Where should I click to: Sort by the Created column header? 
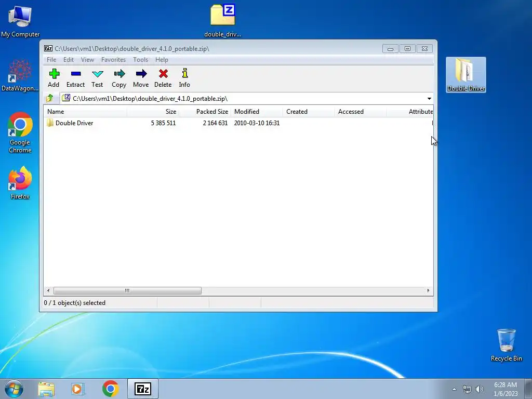[x=309, y=112]
